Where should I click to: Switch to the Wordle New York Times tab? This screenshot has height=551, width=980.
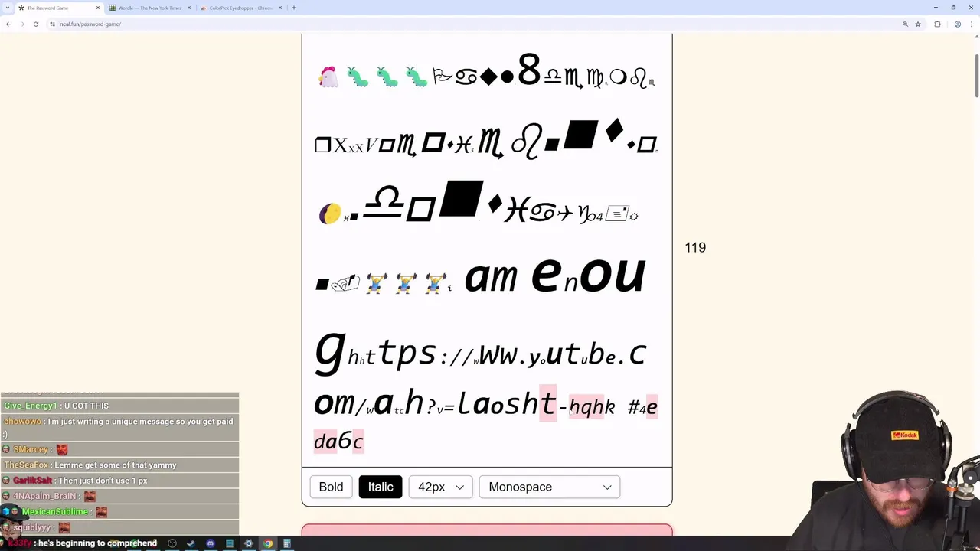click(x=149, y=8)
